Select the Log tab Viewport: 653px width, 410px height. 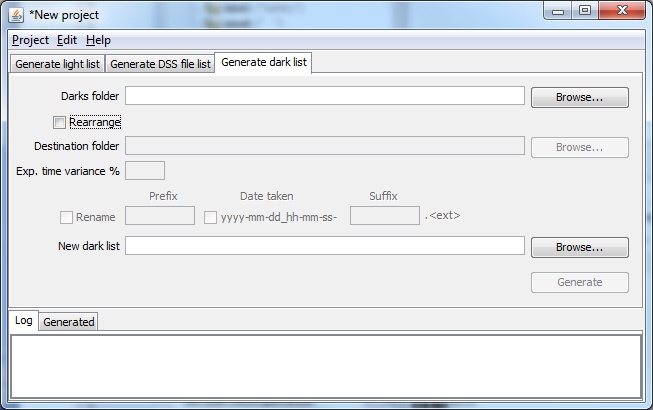23,321
